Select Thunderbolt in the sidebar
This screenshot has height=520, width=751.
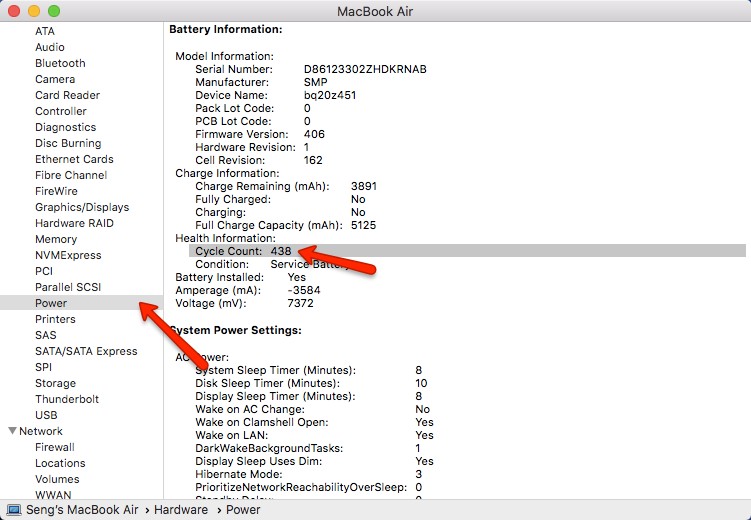click(x=67, y=399)
